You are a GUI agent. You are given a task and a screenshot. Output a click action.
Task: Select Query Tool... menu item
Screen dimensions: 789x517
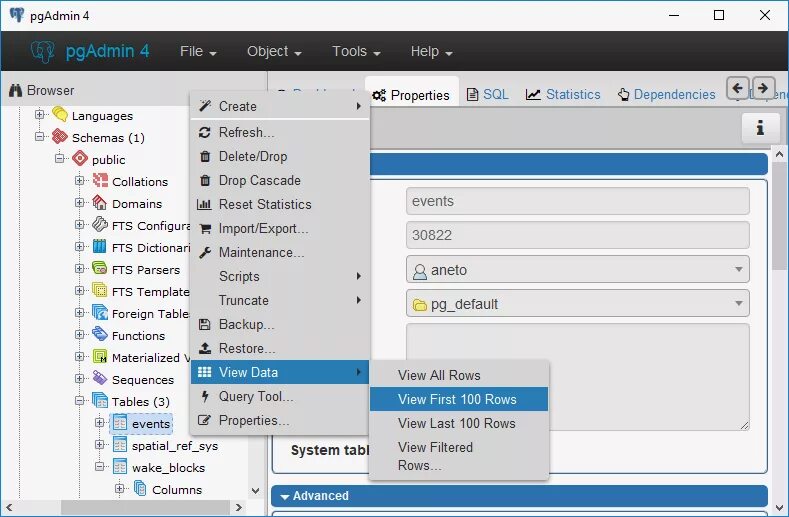(280, 396)
